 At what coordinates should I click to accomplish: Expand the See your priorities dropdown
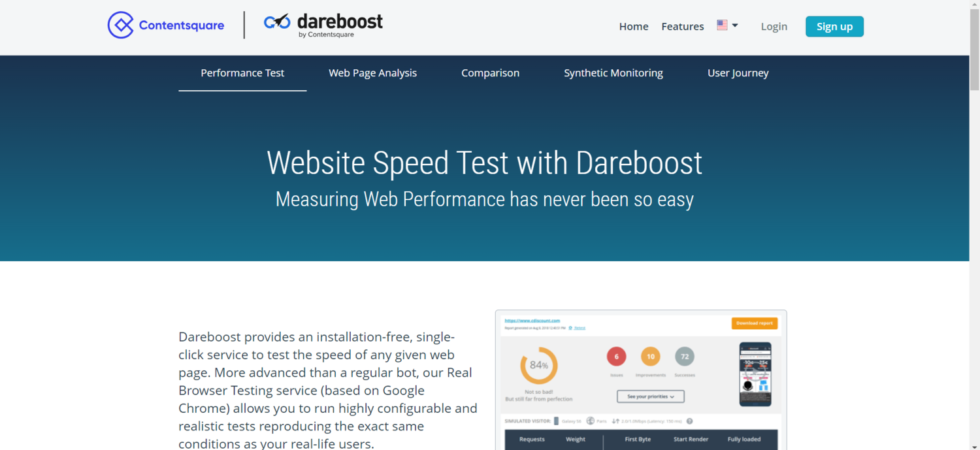(651, 396)
